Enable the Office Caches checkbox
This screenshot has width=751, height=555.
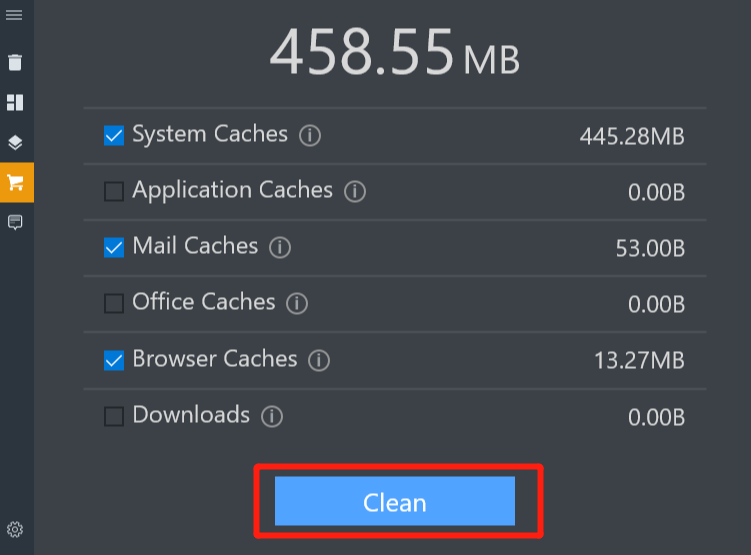tap(114, 303)
